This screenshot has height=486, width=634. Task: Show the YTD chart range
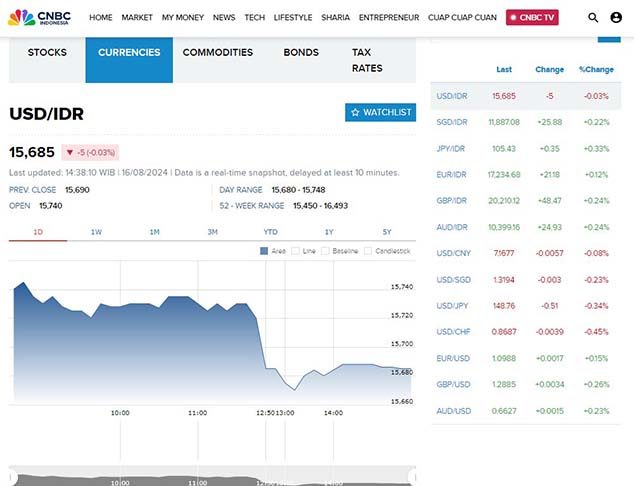pyautogui.click(x=270, y=232)
